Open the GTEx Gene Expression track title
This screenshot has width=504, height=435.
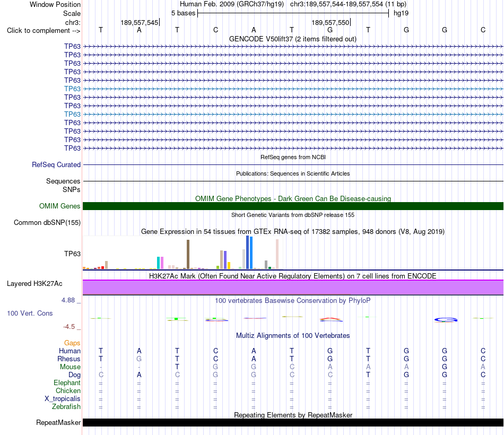[x=293, y=231]
